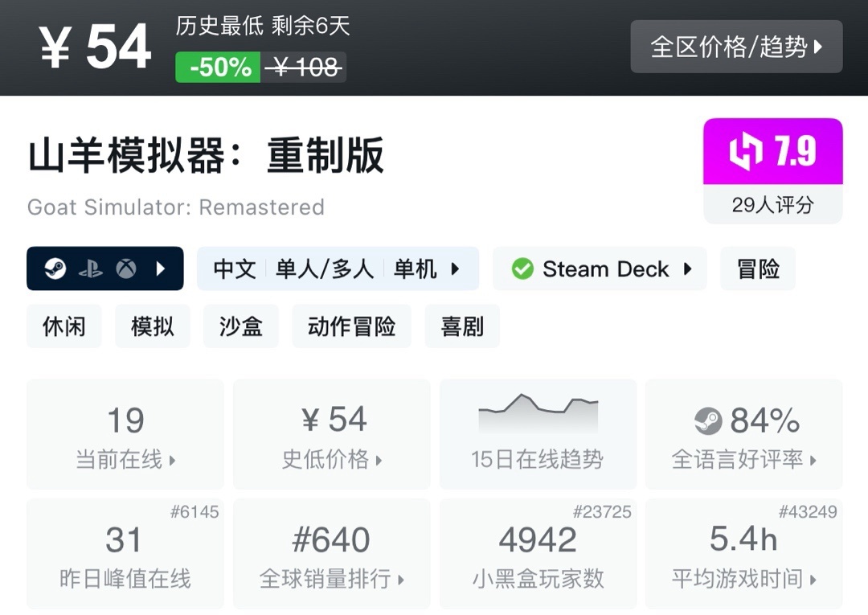Screen dimensions: 868x615
Task: Open average play time details
Action: 744,554
